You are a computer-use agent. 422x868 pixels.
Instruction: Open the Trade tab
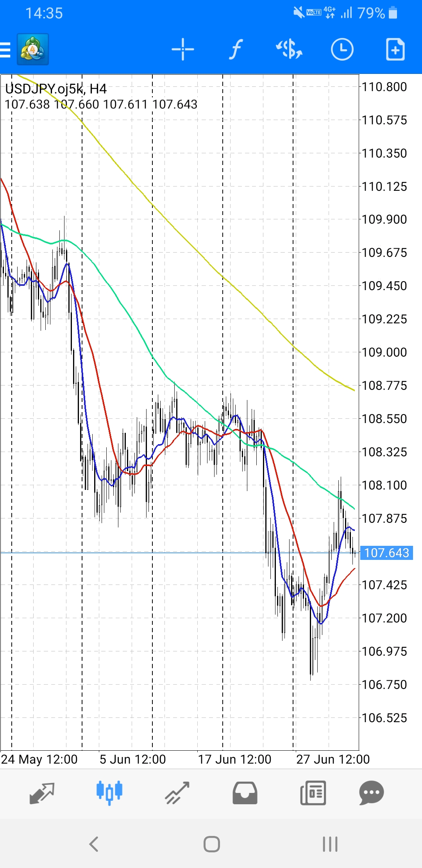click(177, 793)
